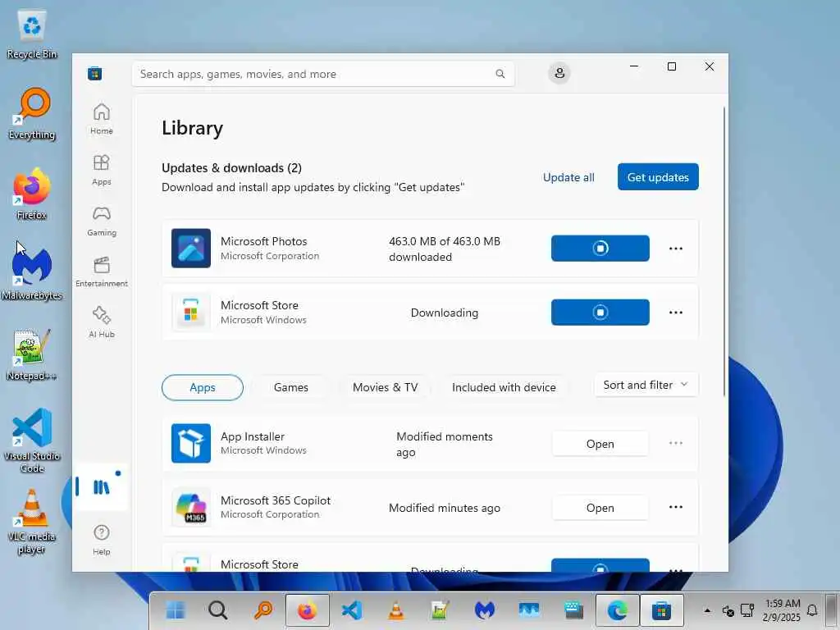Viewport: 840px width, 630px height.
Task: Open Visual Studio Code from taskbar
Action: (x=351, y=609)
